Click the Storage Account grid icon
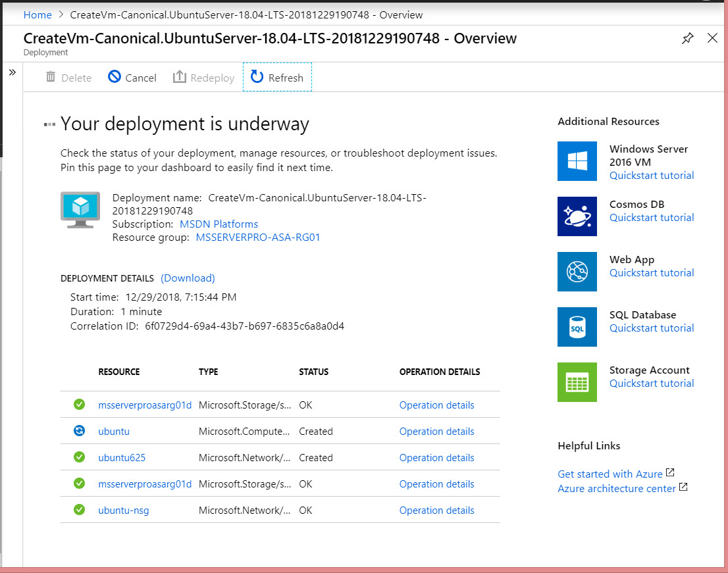The height and width of the screenshot is (573, 728). tap(577, 382)
